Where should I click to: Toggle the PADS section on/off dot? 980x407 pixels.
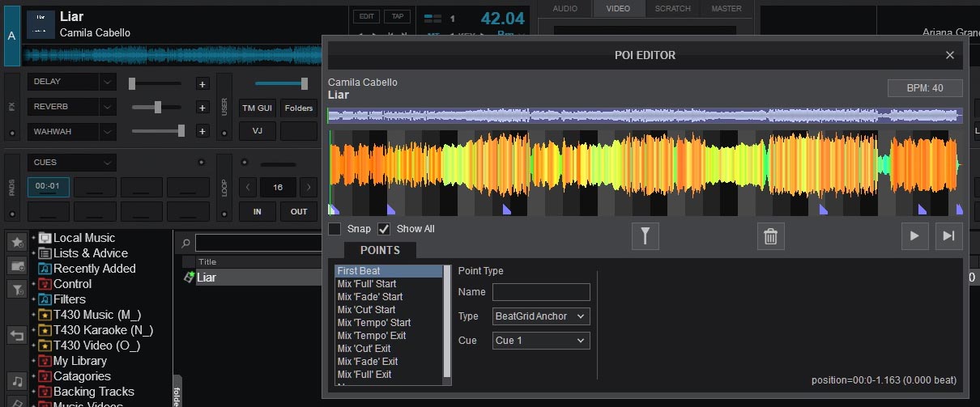point(11,215)
